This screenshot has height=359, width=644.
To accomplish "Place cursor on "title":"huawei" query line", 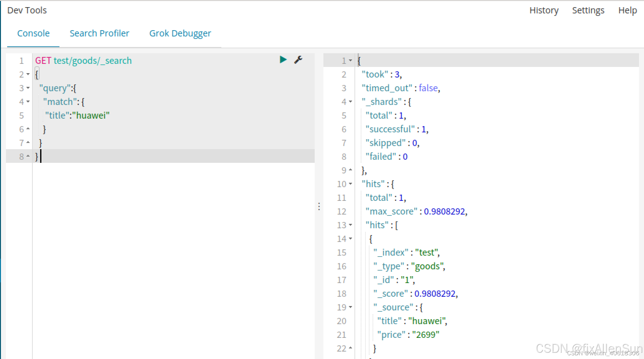I will (77, 115).
